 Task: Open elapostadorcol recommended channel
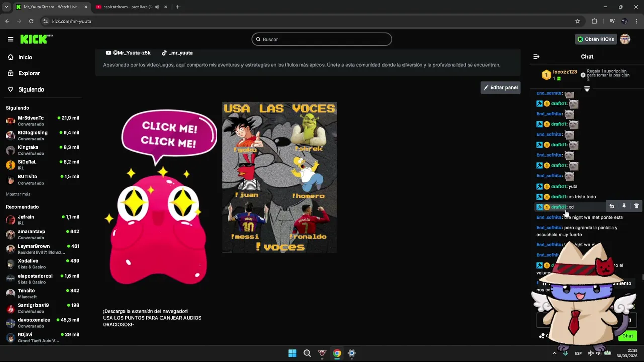click(x=42, y=278)
